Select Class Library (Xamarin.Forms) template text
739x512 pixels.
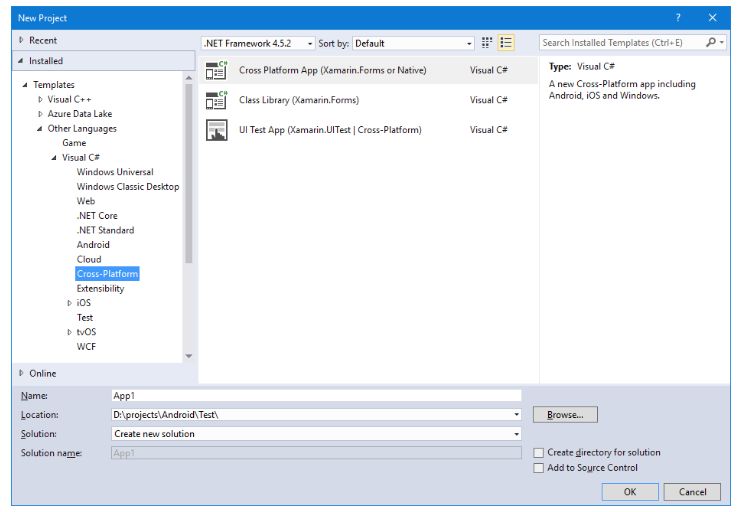[299, 100]
